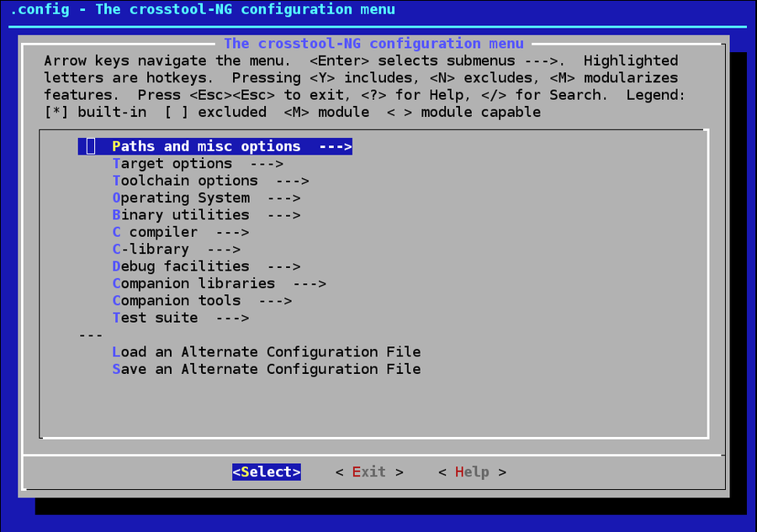Click the Exit button
757x532 pixels.
[369, 471]
